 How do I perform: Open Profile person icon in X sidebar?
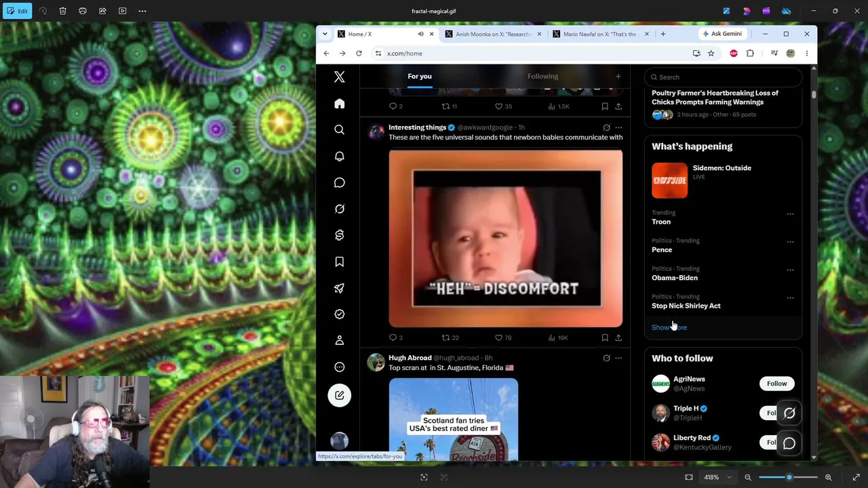[339, 340]
